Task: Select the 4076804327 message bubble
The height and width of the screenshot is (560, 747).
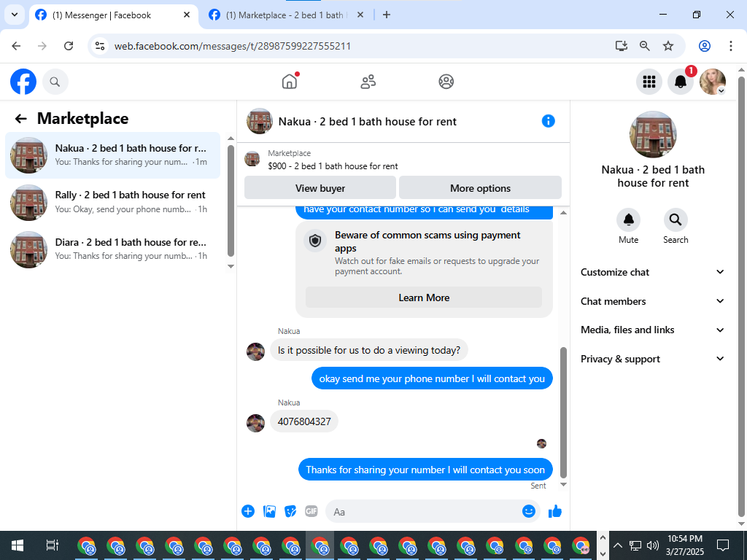Action: [x=304, y=421]
